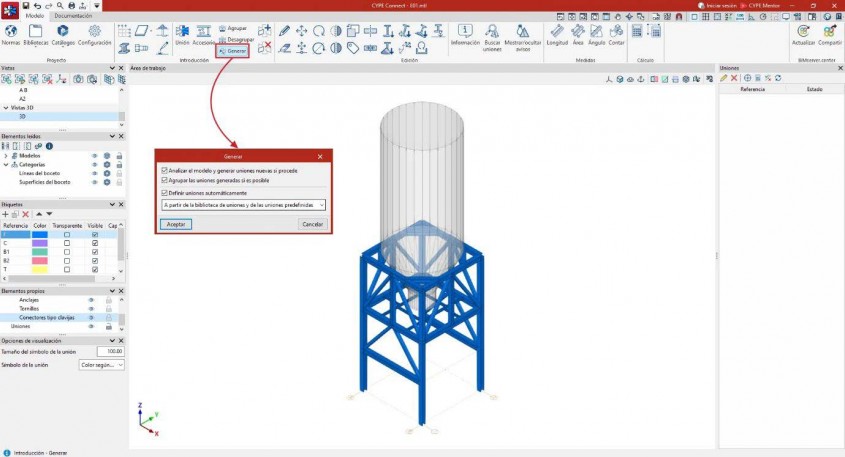The width and height of the screenshot is (845, 457).
Task: Open CYPE Mentor link
Action: coord(760,5)
